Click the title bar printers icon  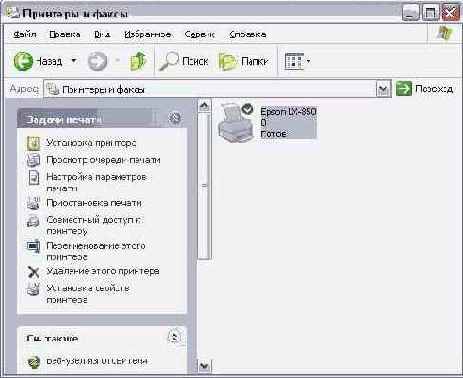tap(13, 13)
